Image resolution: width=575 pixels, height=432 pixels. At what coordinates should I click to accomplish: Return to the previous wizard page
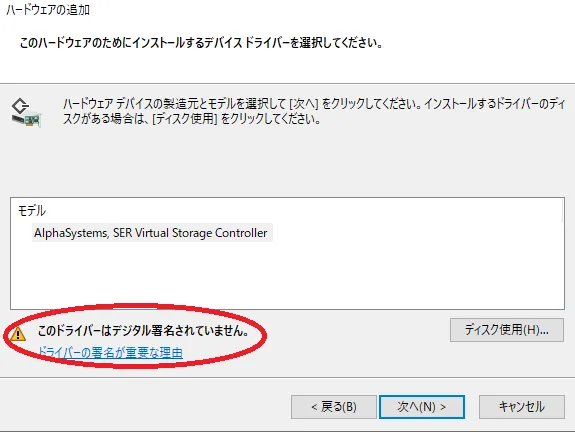(x=334, y=407)
